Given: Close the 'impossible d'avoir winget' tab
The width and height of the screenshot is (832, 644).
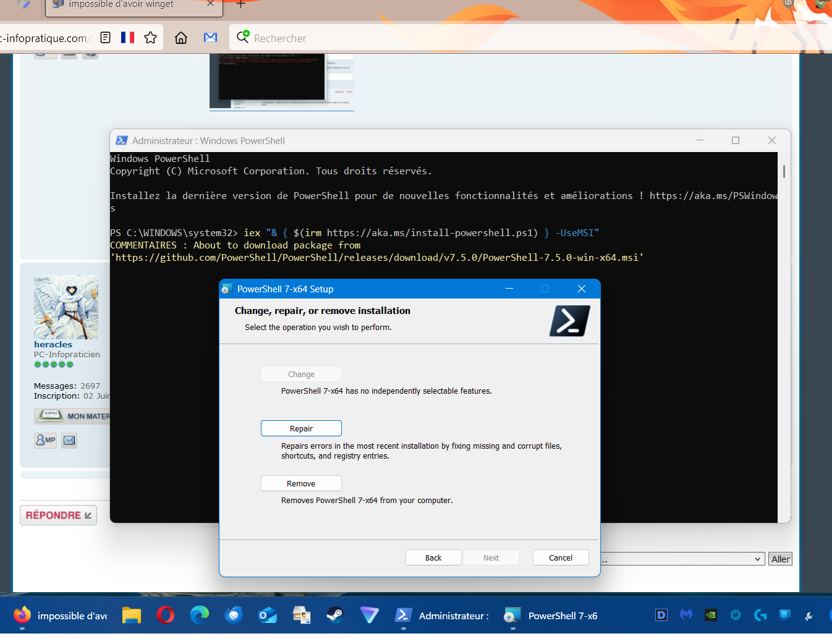Looking at the screenshot, I should coord(210,4).
